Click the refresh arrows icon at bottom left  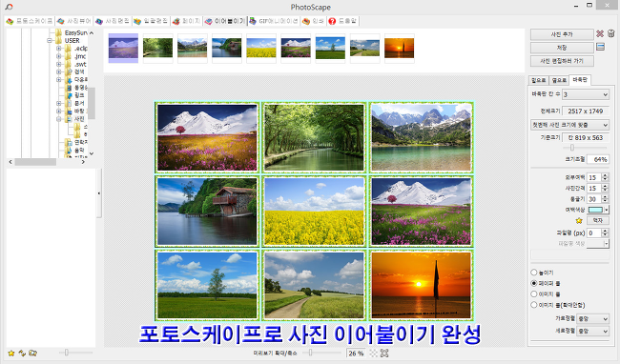point(22,353)
